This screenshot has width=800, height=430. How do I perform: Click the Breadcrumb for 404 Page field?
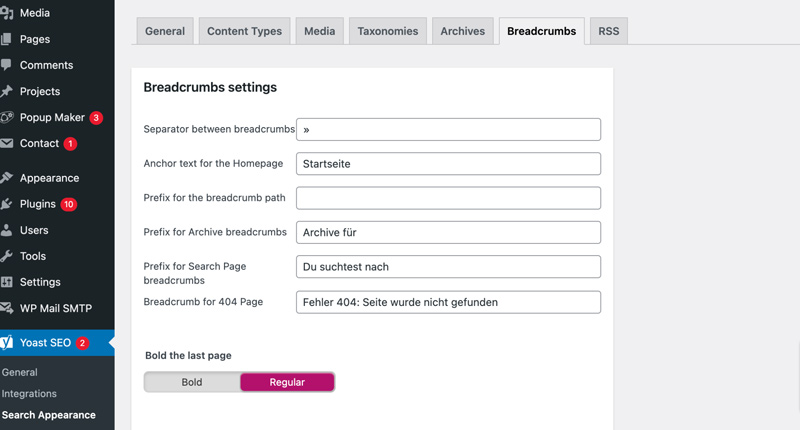click(x=448, y=302)
